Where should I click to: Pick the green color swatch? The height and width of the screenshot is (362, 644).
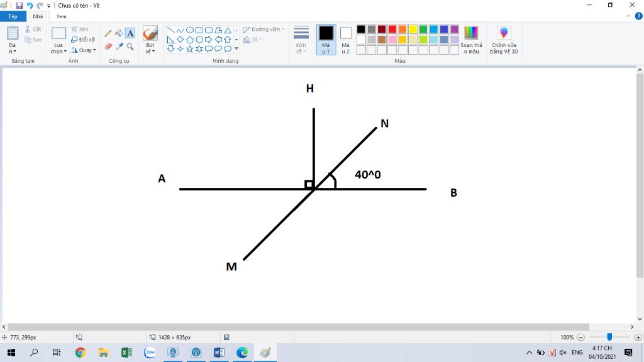[x=423, y=29]
